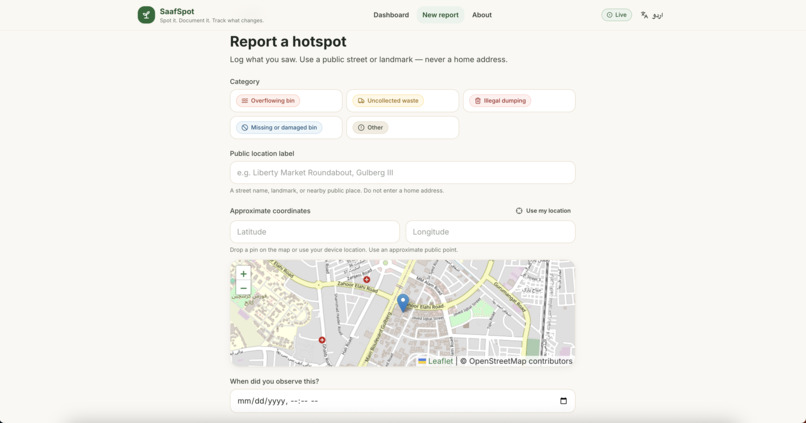The height and width of the screenshot is (423, 806).
Task: Choose Missing or damaged bin category
Action: click(x=286, y=127)
